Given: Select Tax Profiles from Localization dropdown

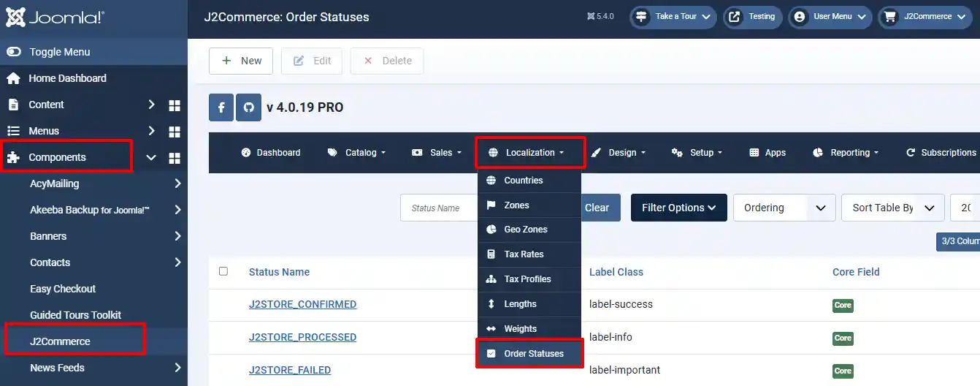Looking at the screenshot, I should coord(529,279).
